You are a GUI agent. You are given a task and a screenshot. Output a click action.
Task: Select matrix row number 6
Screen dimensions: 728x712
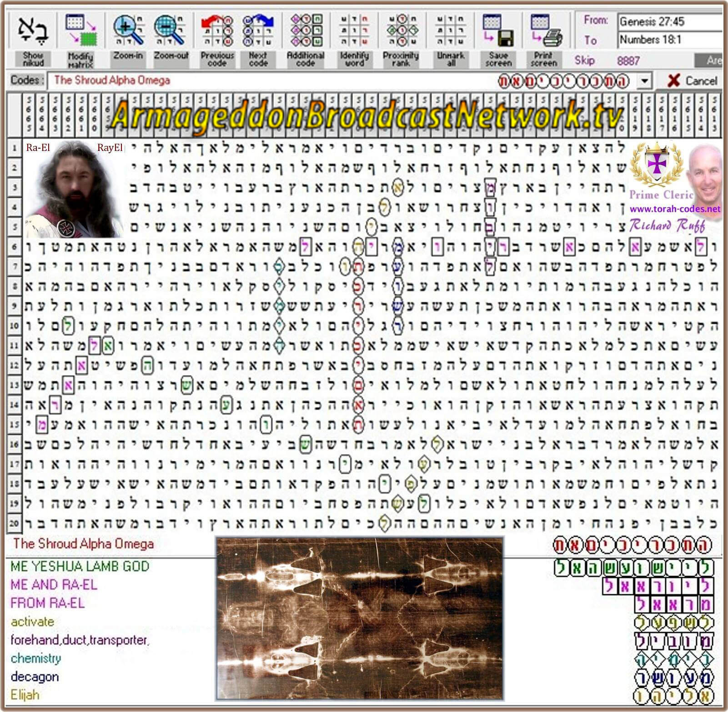pyautogui.click(x=15, y=247)
